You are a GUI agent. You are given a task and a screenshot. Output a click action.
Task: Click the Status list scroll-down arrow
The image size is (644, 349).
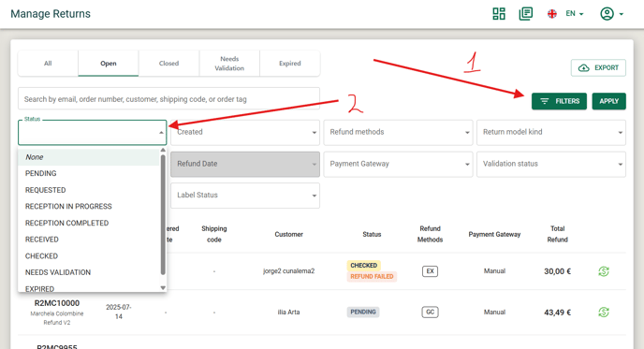163,288
